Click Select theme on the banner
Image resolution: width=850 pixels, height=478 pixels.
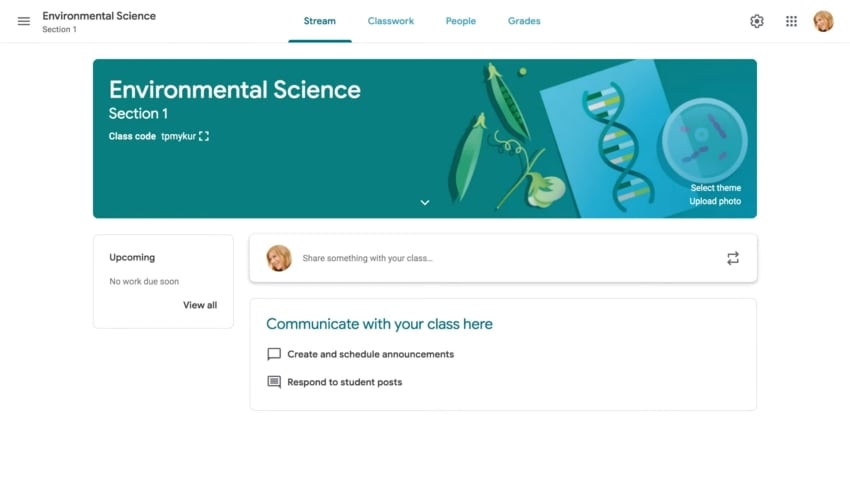click(x=715, y=188)
